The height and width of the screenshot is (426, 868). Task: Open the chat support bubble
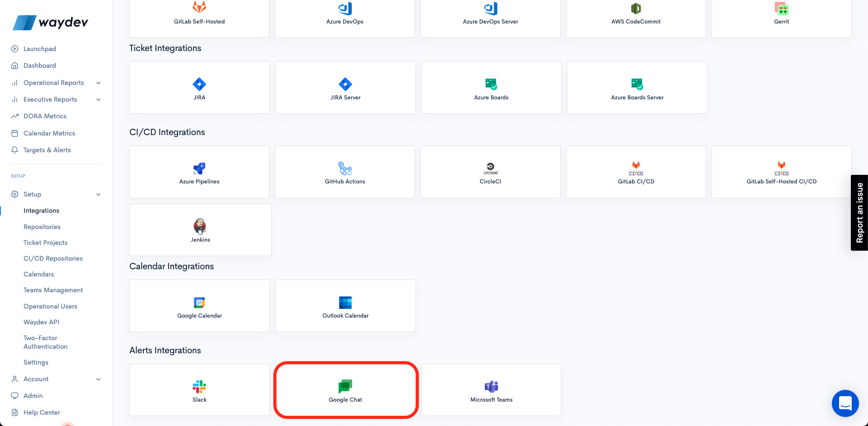[845, 403]
